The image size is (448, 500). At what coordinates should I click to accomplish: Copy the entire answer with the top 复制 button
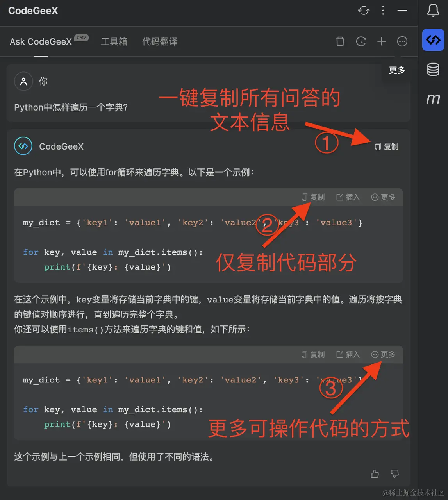[x=386, y=146]
